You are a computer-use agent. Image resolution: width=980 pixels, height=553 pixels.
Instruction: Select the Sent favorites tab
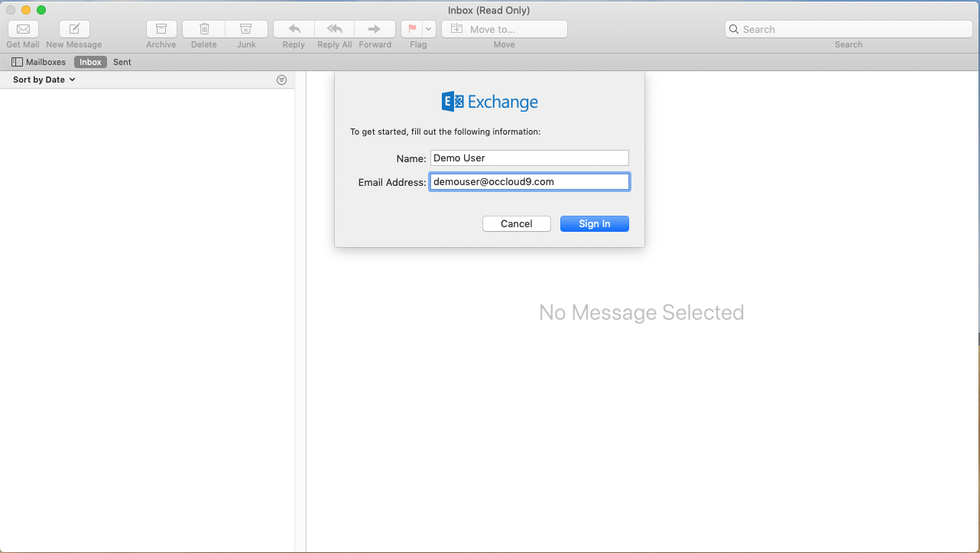tap(122, 62)
